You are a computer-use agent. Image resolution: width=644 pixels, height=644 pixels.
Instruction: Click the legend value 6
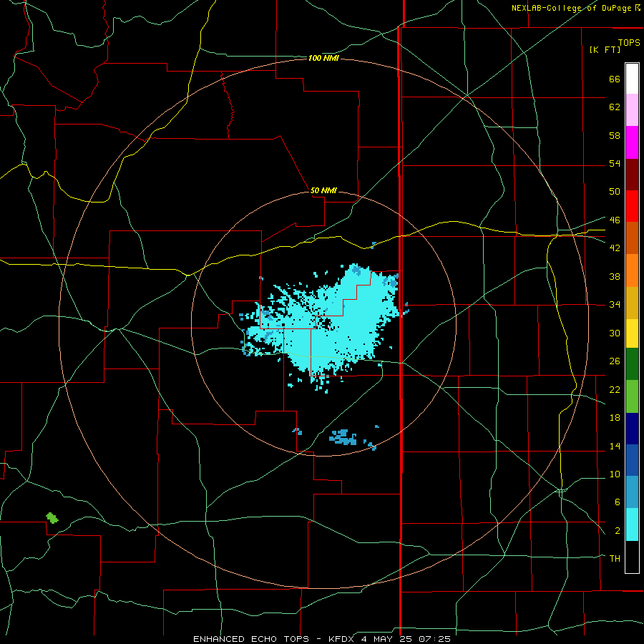pyautogui.click(x=617, y=502)
